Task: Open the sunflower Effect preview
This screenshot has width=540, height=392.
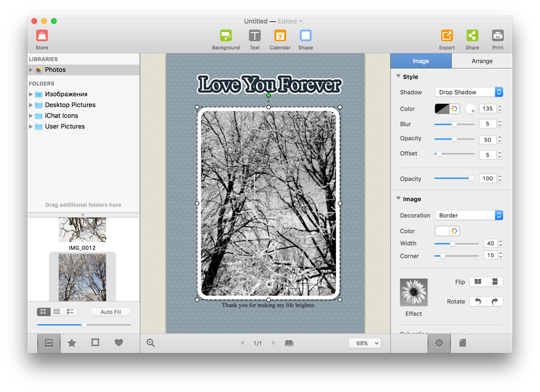Action: [x=414, y=292]
